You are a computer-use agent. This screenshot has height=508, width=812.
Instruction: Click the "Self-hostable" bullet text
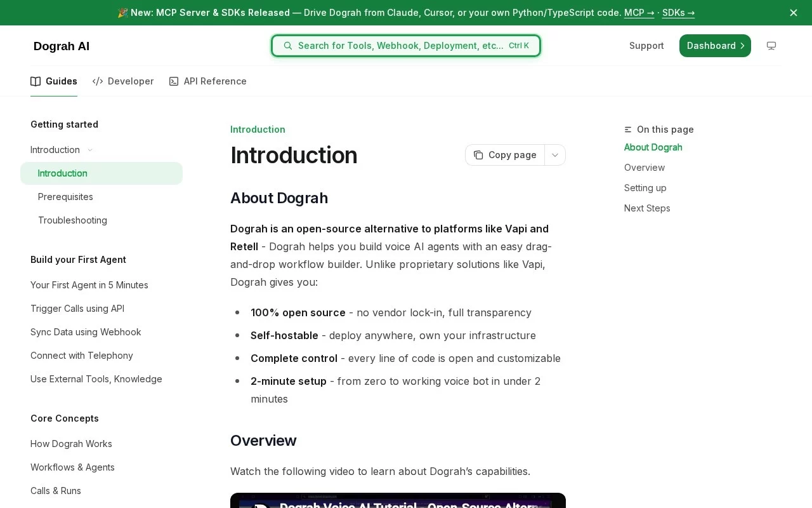[284, 335]
